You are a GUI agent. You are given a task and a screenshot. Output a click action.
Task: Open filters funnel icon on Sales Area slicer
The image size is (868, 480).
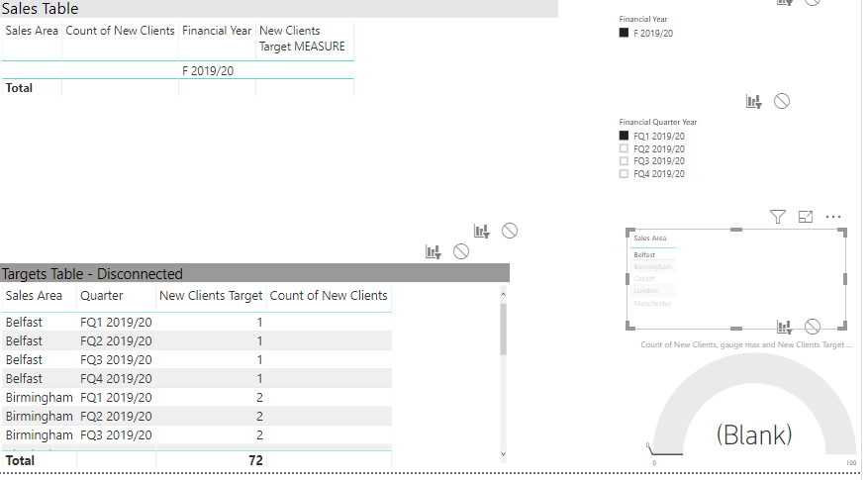[778, 217]
